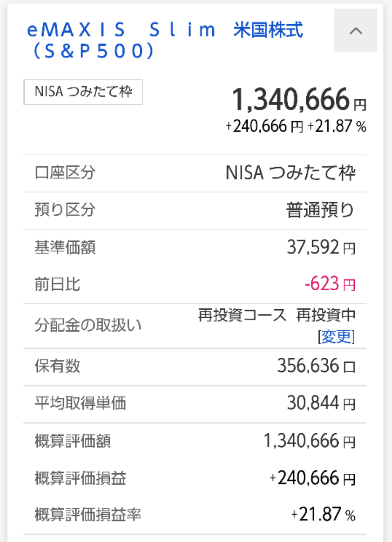This screenshot has height=542, width=392.
Task: Collapse the fund details with the chevron
Action: point(355,31)
